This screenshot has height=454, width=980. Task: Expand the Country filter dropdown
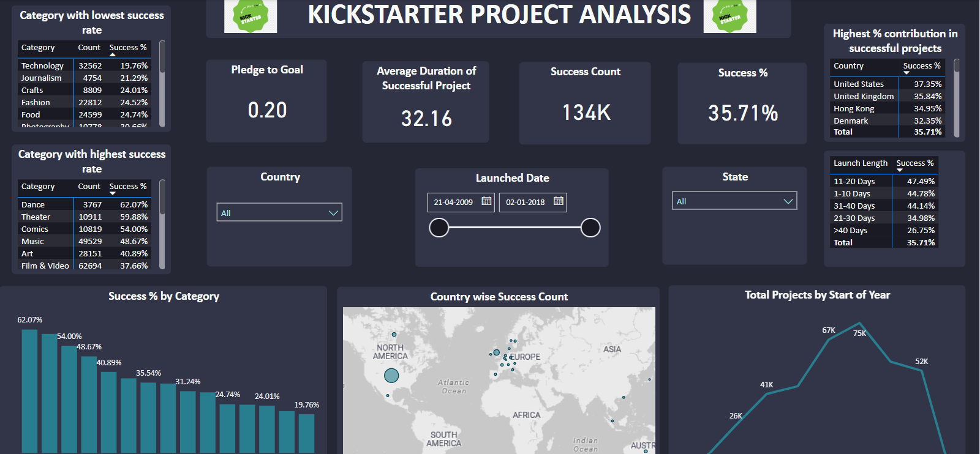coord(333,213)
